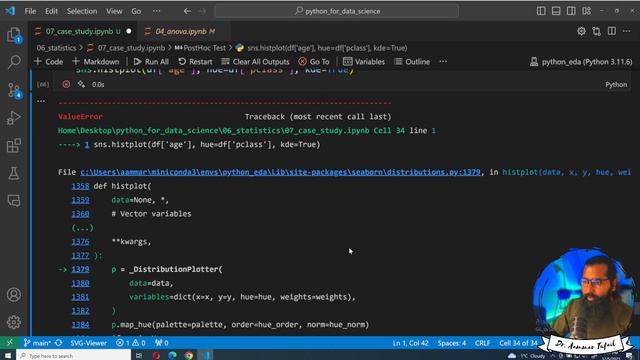Open the Run and Debug view

[14, 118]
